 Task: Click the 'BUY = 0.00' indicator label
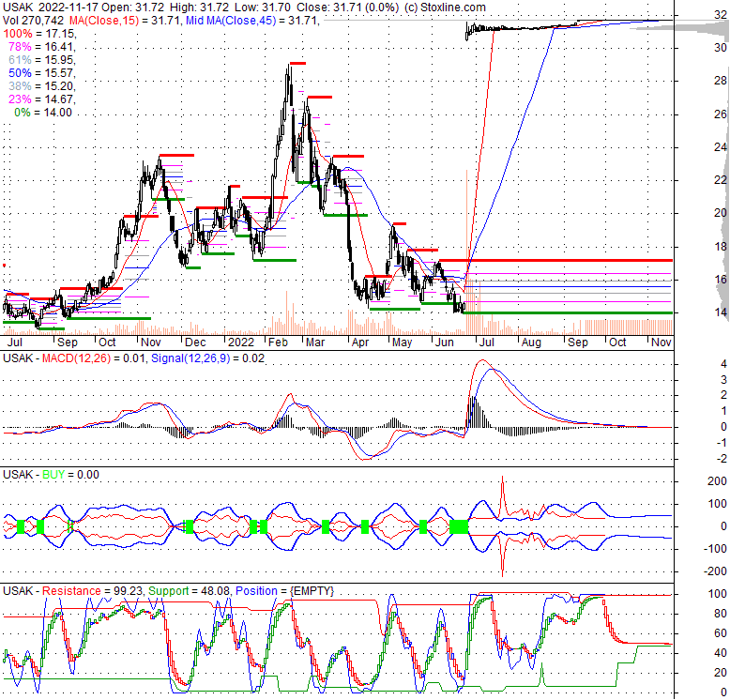click(x=70, y=475)
